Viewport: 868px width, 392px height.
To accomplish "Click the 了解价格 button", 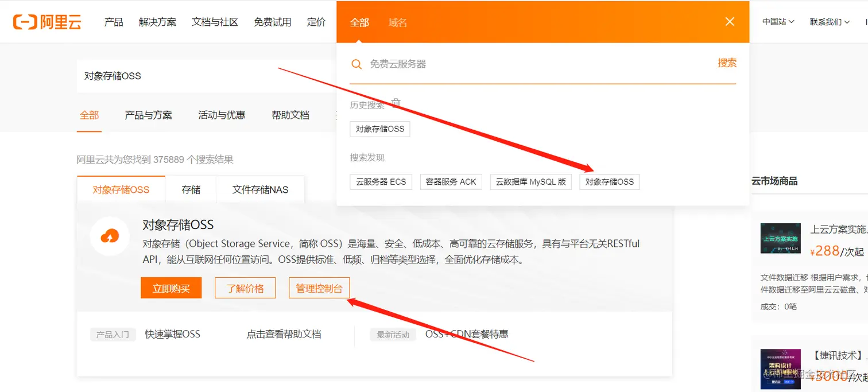I will [x=245, y=288].
